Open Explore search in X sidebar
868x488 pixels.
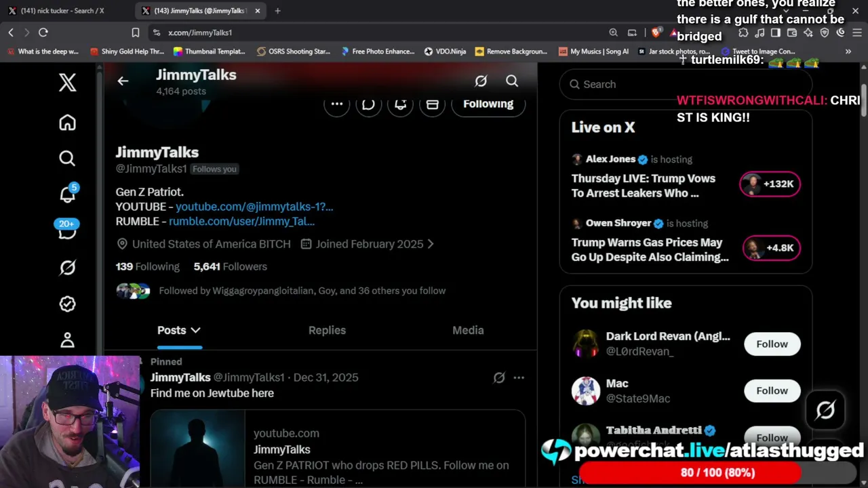pyautogui.click(x=67, y=159)
